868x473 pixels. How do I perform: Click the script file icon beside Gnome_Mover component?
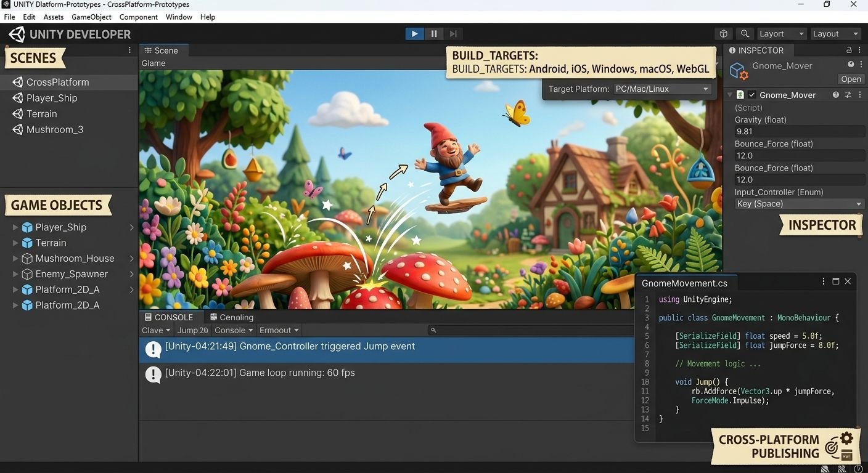pos(740,95)
